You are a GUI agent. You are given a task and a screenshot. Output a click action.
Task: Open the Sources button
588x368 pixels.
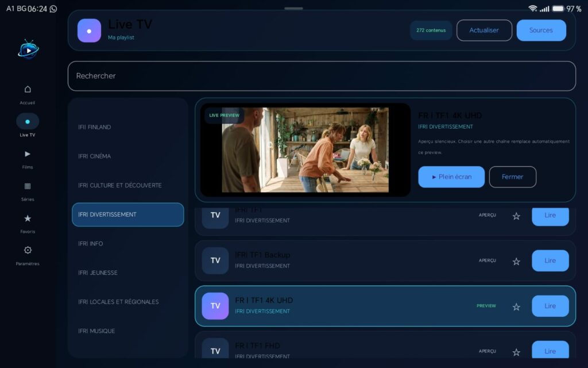[541, 30]
